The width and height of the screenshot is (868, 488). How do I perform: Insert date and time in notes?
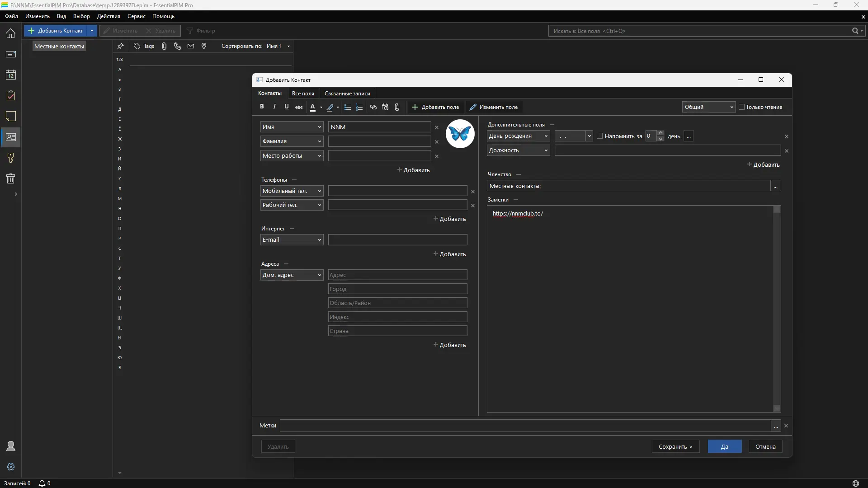(x=385, y=107)
